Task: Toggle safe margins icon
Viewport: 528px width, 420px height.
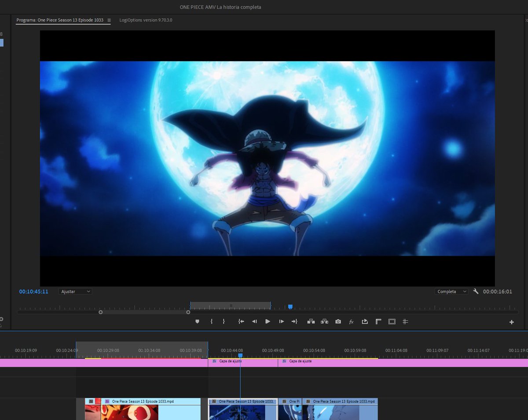Action: click(392, 322)
